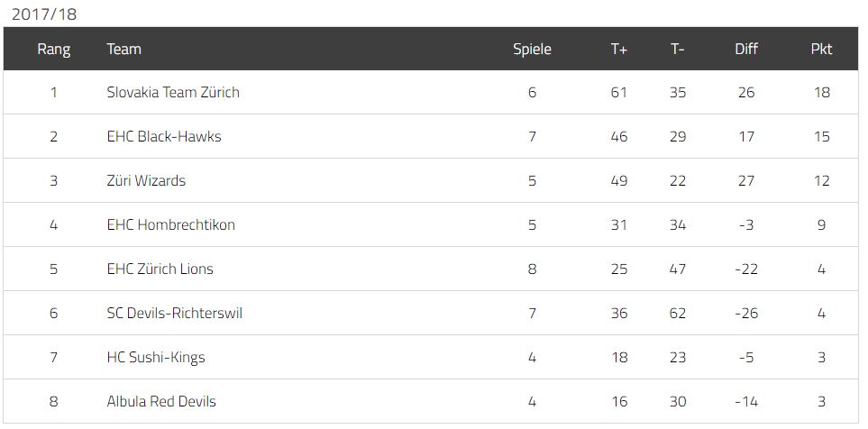Image resolution: width=868 pixels, height=429 pixels.
Task: Select the Spiele column header
Action: (x=532, y=50)
